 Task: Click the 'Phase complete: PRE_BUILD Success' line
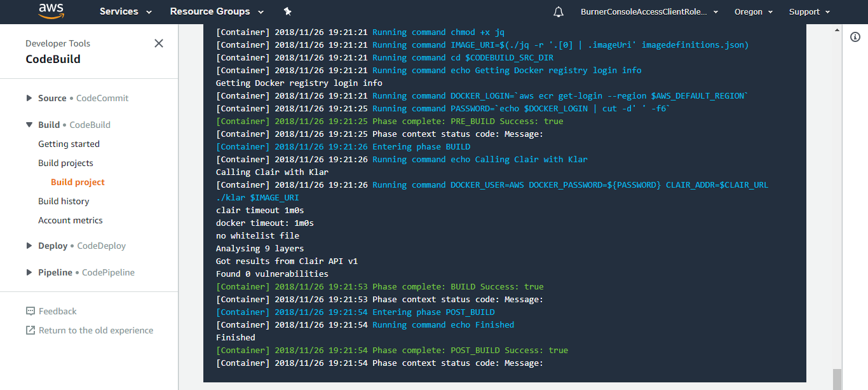click(x=390, y=121)
